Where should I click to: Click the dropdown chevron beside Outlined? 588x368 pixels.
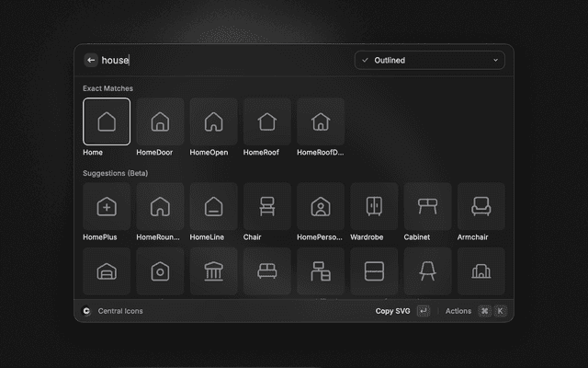pyautogui.click(x=495, y=60)
